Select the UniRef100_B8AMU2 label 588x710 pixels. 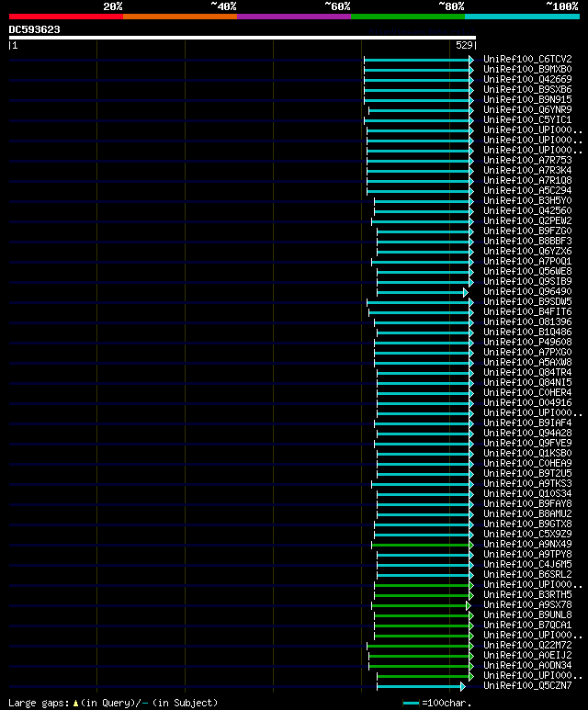(527, 514)
